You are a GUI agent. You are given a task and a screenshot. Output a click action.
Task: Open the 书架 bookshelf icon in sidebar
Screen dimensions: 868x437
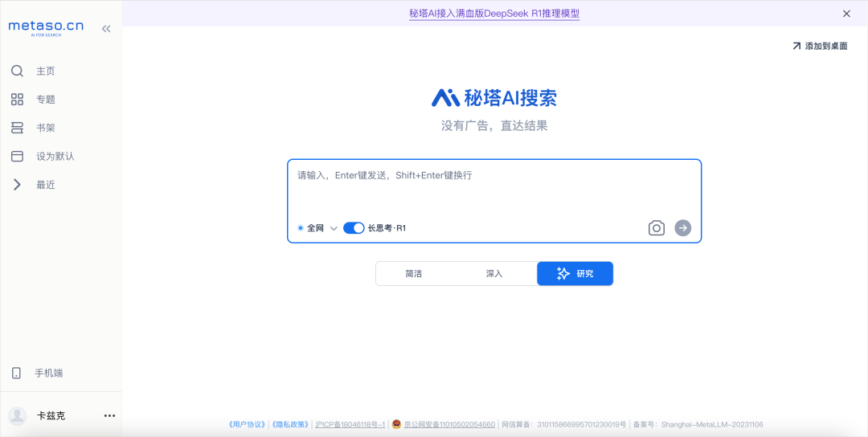[17, 129]
